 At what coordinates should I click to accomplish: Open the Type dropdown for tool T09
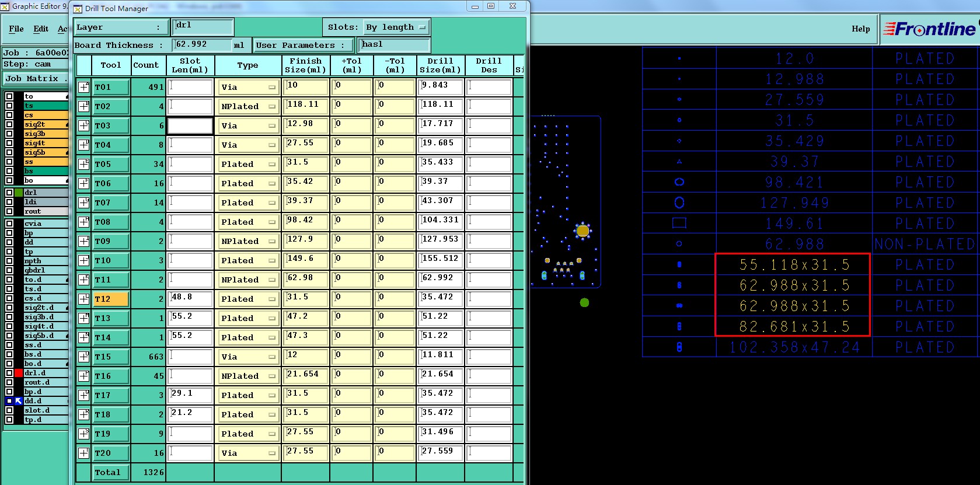pos(248,241)
